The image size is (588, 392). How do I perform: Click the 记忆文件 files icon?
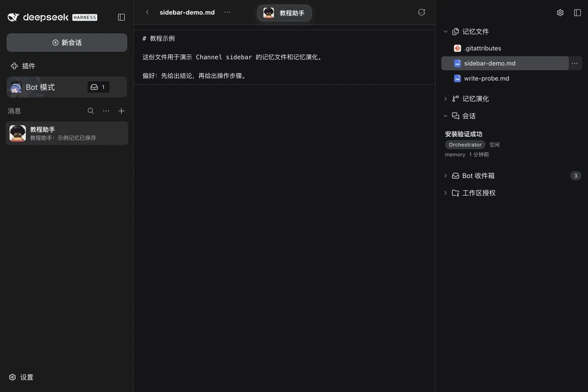[x=456, y=32]
